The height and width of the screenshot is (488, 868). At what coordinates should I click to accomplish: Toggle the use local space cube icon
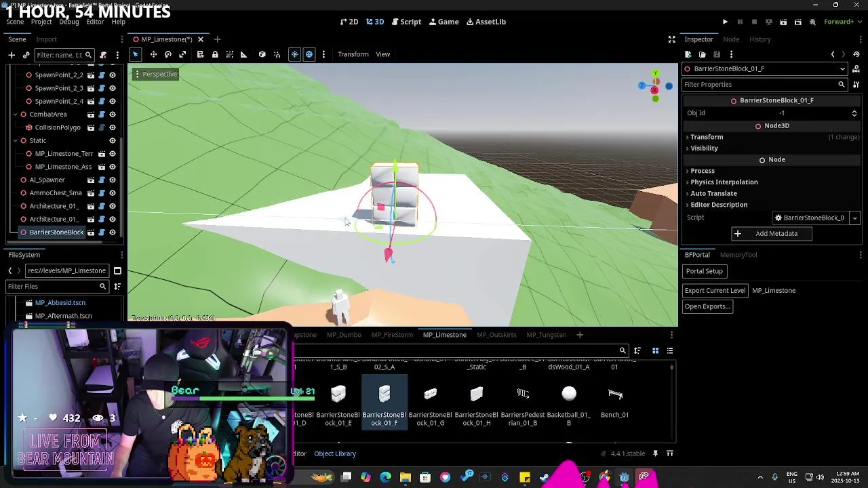[x=262, y=54]
